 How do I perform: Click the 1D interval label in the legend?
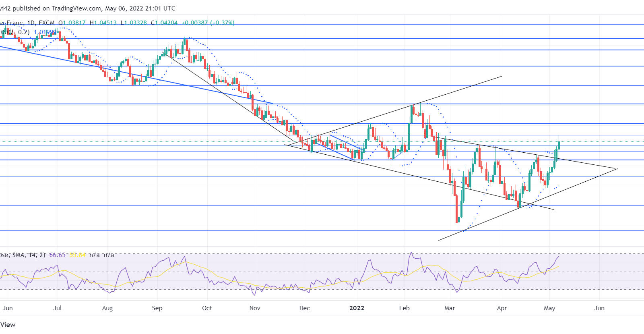point(31,23)
